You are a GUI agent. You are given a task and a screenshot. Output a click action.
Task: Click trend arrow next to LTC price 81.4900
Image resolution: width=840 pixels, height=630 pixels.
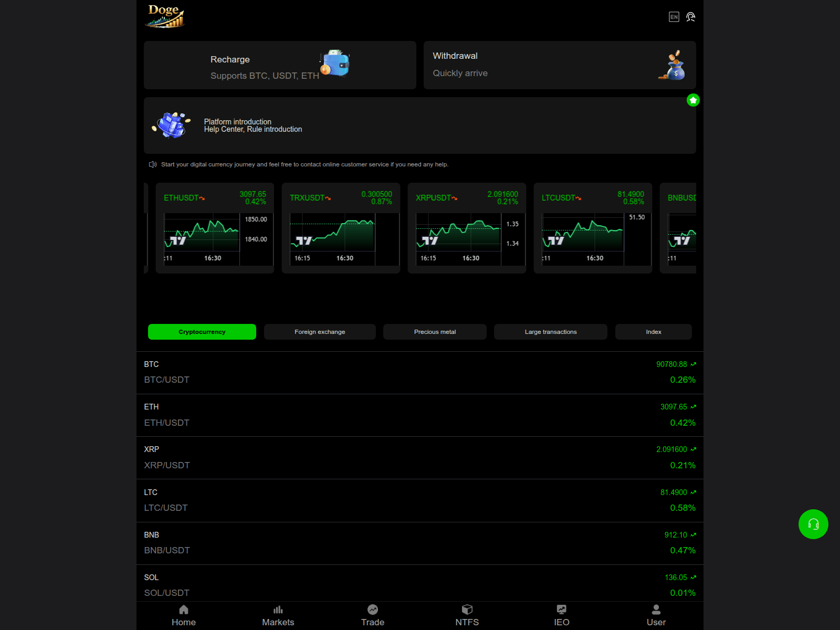coord(693,492)
